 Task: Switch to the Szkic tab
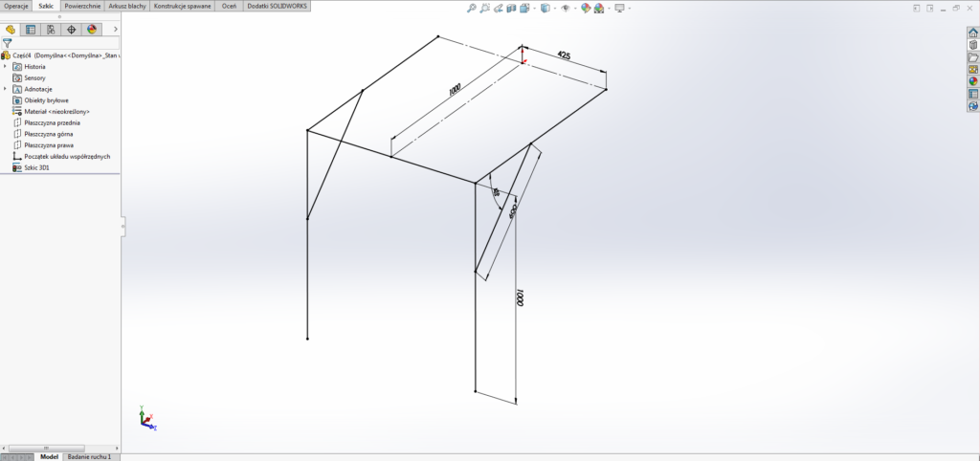pyautogui.click(x=46, y=5)
